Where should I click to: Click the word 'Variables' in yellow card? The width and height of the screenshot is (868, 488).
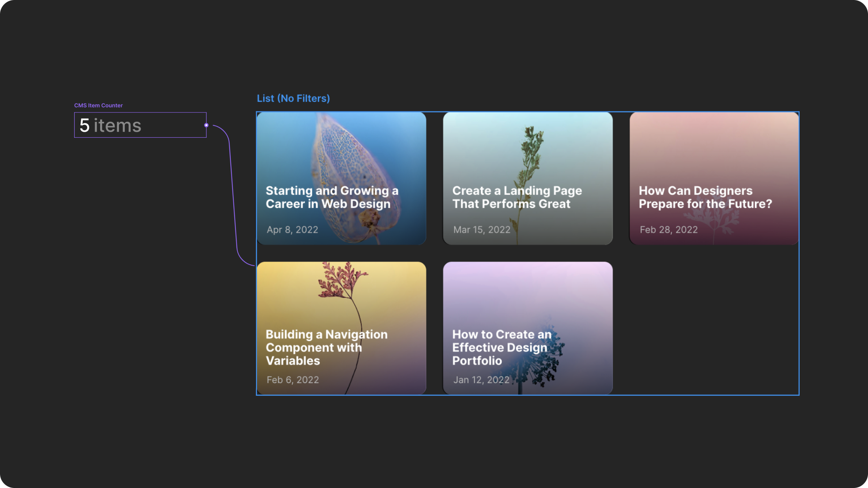pyautogui.click(x=293, y=361)
